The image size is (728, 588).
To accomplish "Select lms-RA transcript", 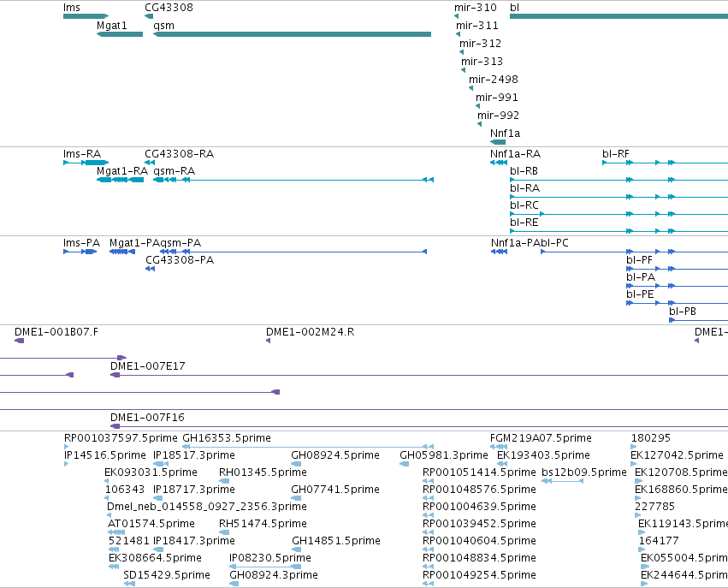I will (86, 163).
